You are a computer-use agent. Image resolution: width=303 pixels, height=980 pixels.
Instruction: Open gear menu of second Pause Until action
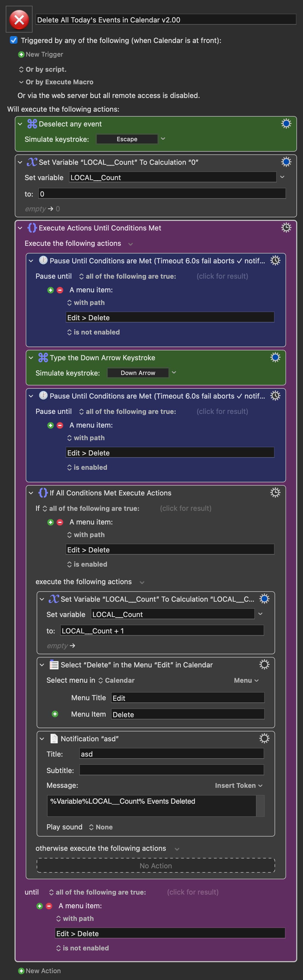[275, 396]
